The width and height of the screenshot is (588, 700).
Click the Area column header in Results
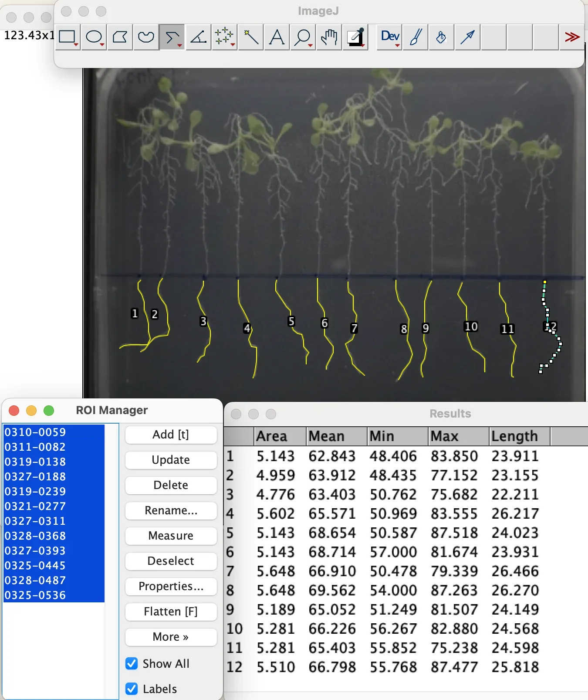click(x=280, y=436)
